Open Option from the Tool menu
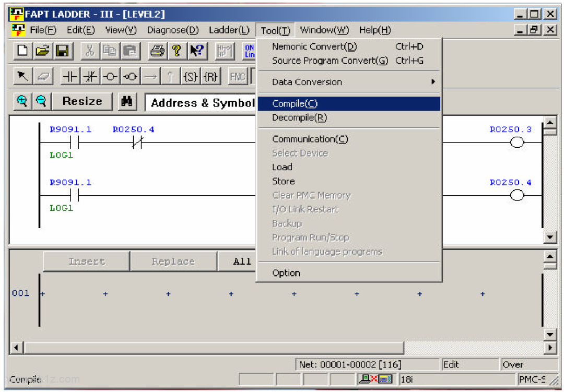The width and height of the screenshot is (564, 392). [x=349, y=273]
